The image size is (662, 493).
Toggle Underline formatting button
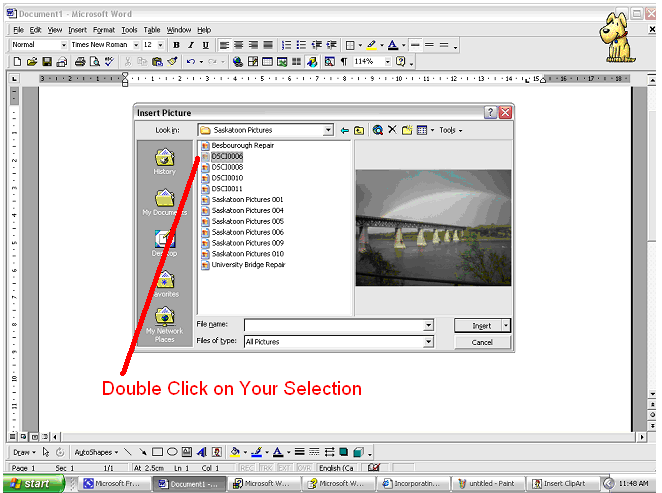pos(206,45)
